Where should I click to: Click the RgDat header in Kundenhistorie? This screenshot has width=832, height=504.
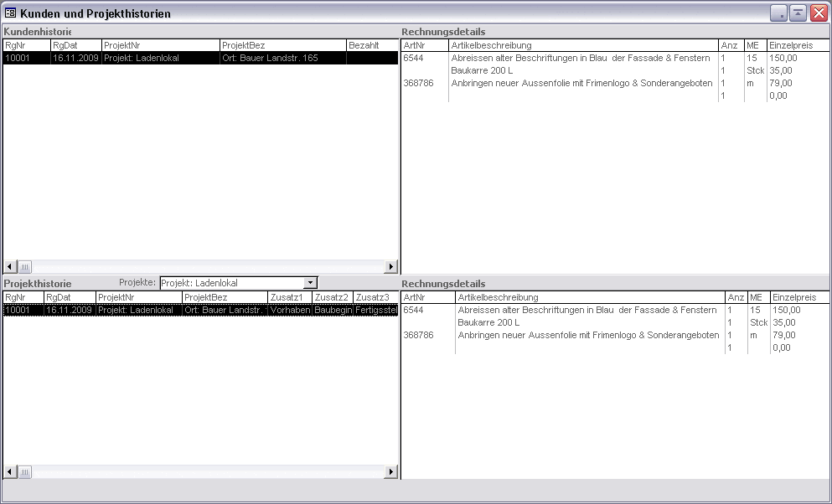tap(75, 45)
